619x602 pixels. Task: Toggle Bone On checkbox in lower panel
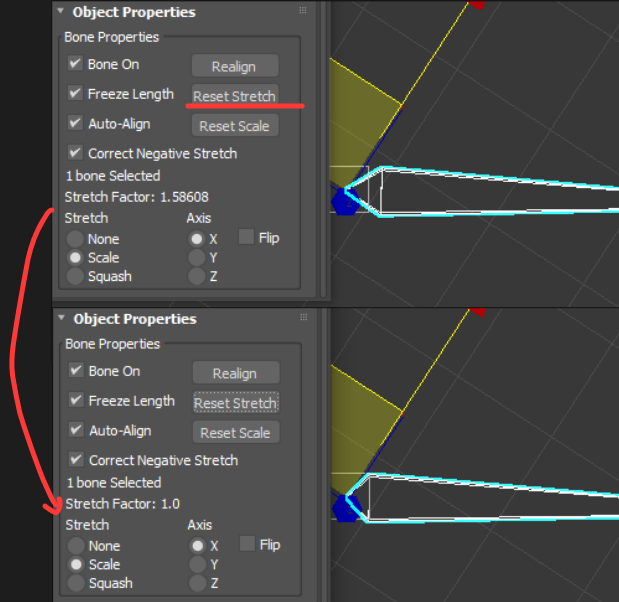pos(76,370)
